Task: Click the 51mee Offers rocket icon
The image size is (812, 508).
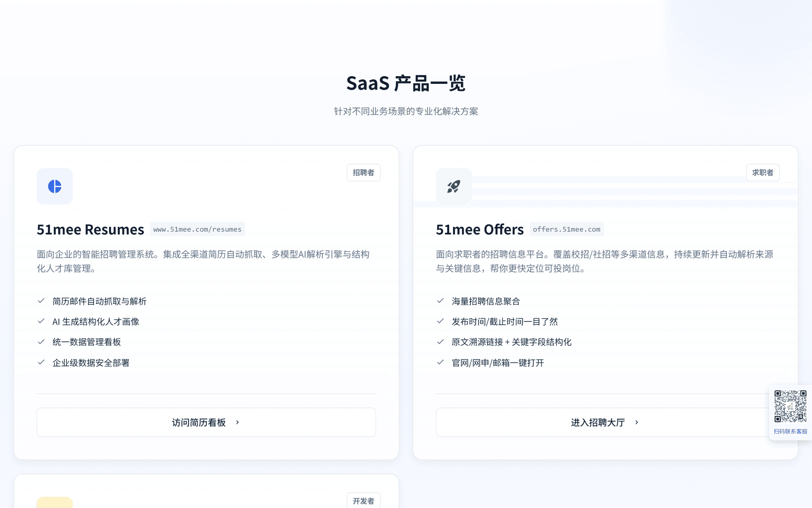Action: pyautogui.click(x=454, y=186)
